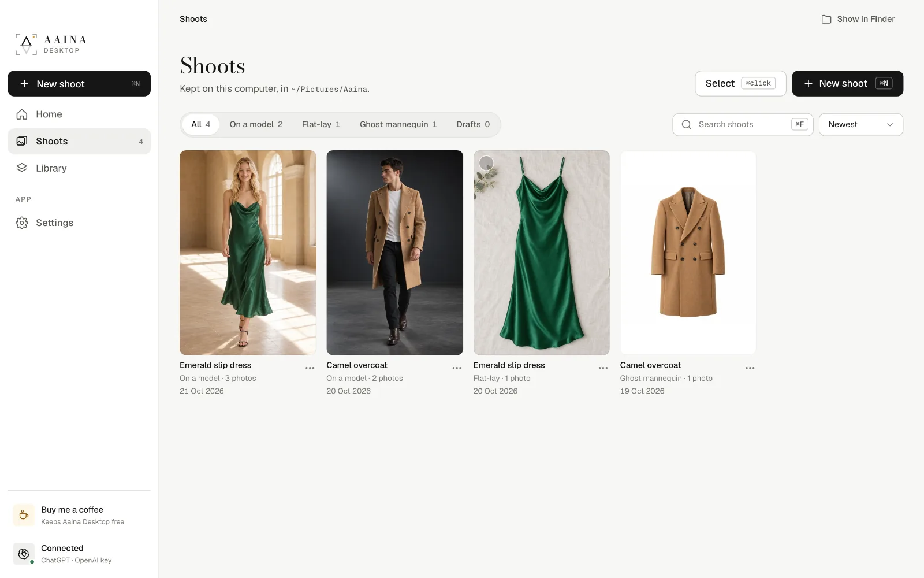Screen dimensions: 924x578
Task: Click the chevron arrow on Newest dropdown
Action: (x=890, y=125)
